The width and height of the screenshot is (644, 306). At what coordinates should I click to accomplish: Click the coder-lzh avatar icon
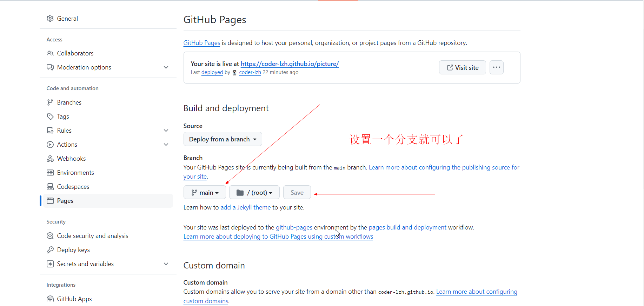(x=235, y=73)
